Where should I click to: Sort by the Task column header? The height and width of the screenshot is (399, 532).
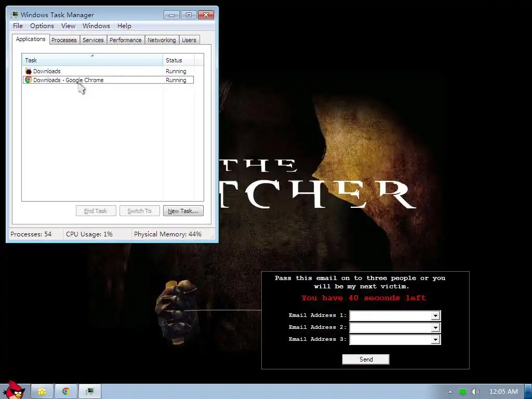(x=92, y=60)
